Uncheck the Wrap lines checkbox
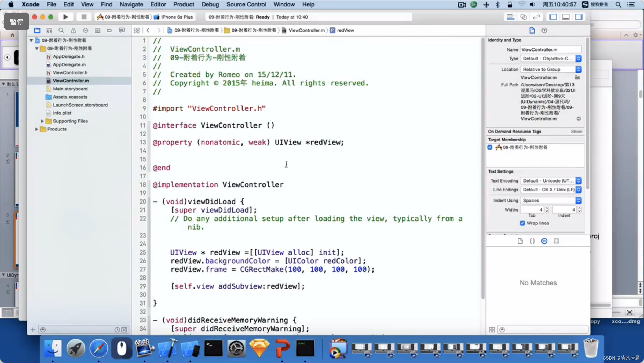Viewport: 644px width, 363px height. point(522,223)
